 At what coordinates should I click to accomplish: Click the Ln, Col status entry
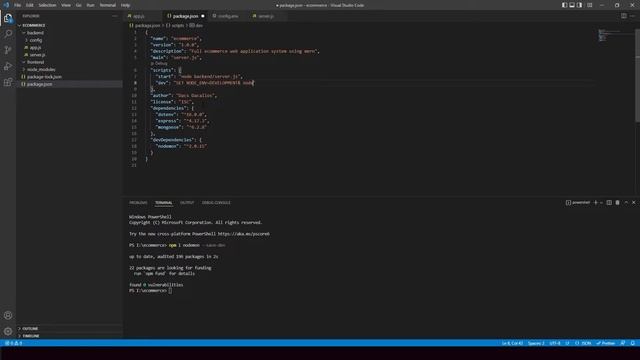512,343
